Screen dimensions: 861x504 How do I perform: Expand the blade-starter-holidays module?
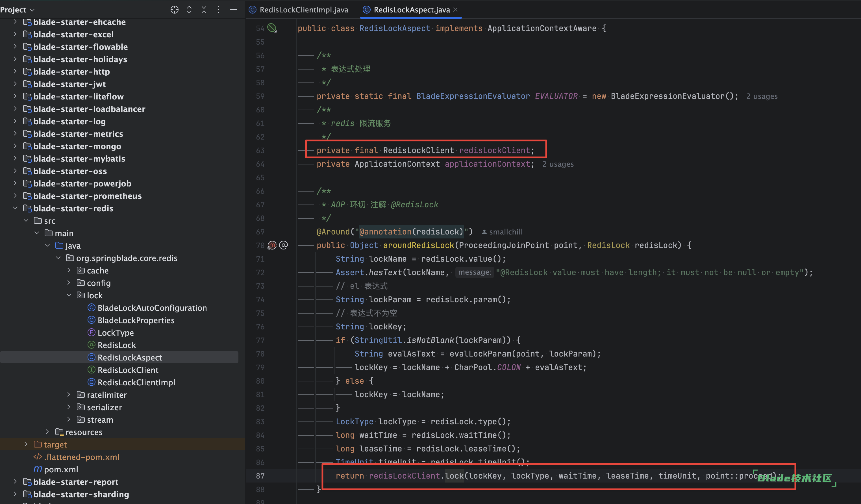tap(15, 59)
